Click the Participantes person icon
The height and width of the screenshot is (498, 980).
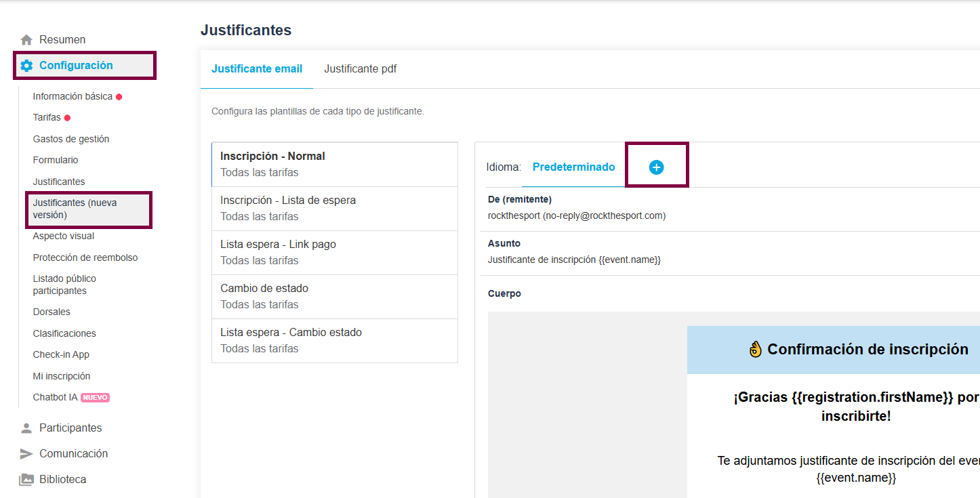pos(26,428)
